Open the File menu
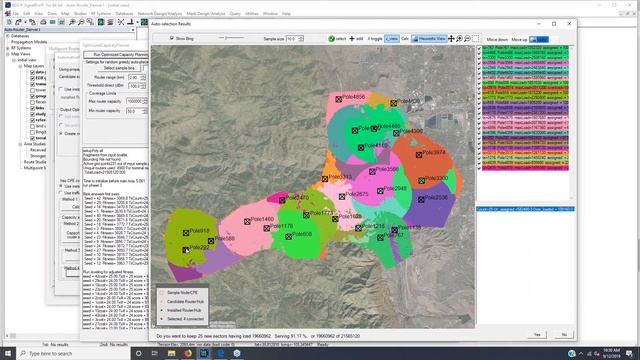Image resolution: width=640 pixels, height=360 pixels. coord(16,14)
